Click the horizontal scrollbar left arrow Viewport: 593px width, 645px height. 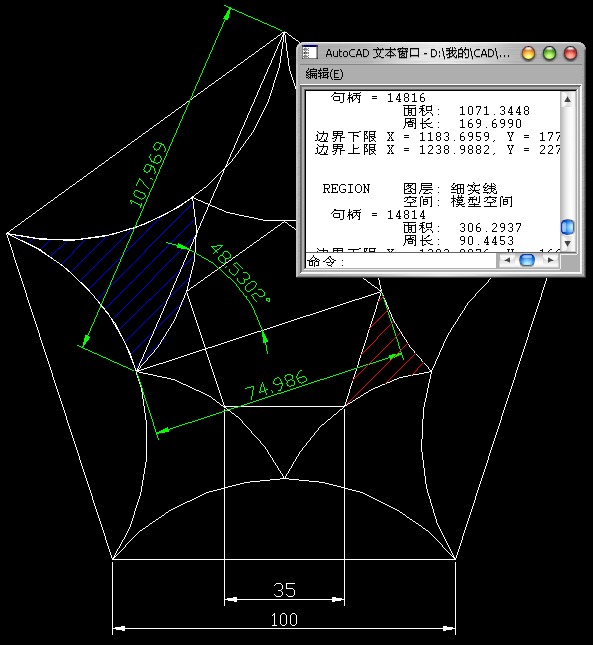click(507, 260)
